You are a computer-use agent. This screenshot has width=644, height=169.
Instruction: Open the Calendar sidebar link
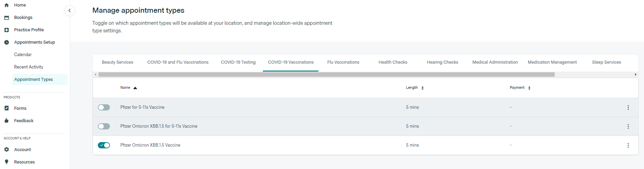(x=23, y=55)
